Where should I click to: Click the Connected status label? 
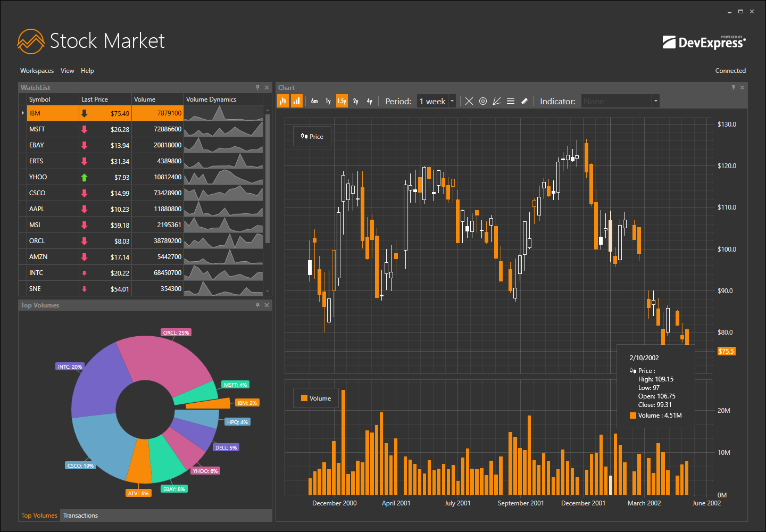click(730, 70)
